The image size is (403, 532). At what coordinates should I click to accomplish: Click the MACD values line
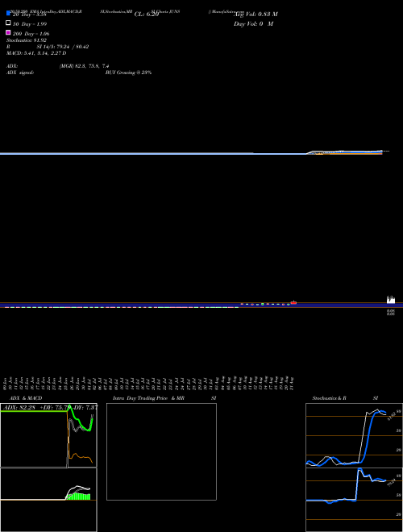tap(36, 53)
